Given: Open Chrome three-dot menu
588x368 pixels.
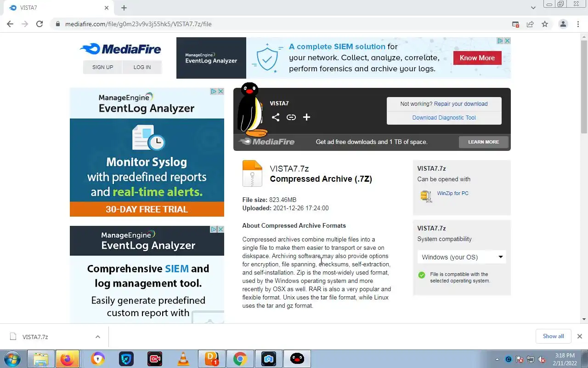Looking at the screenshot, I should point(578,24).
